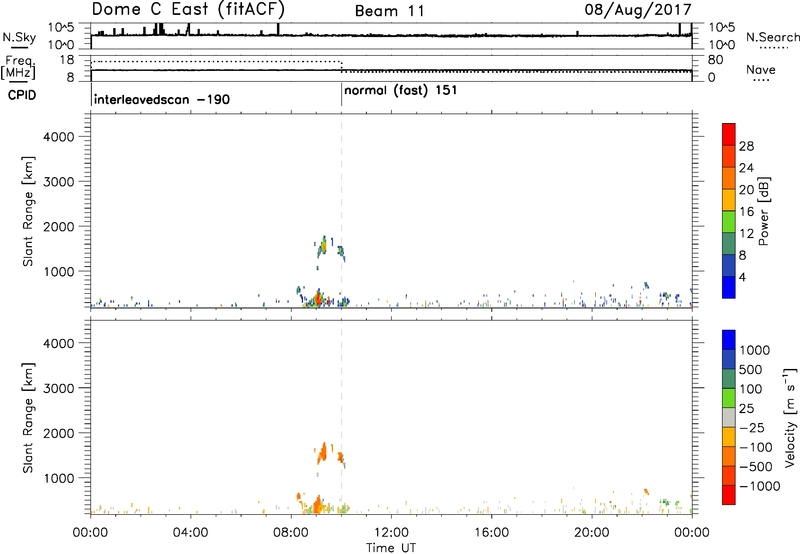This screenshot has height=554, width=800.
Task: Pick the green 16 dB power colorbar segment
Action: pyautogui.click(x=729, y=222)
